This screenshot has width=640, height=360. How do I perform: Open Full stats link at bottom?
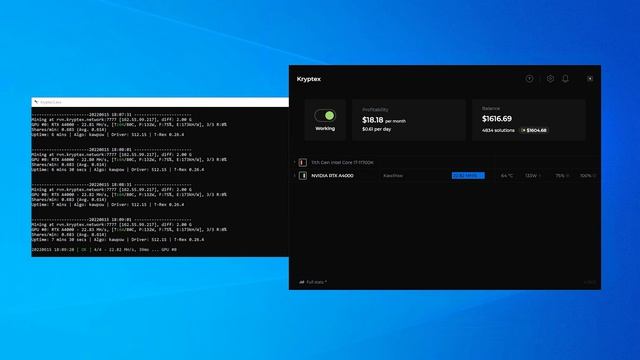316,282
